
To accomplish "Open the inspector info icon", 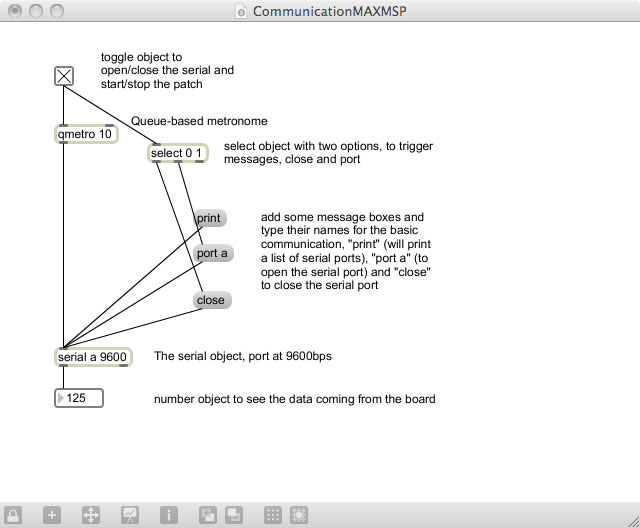I will click(169, 515).
